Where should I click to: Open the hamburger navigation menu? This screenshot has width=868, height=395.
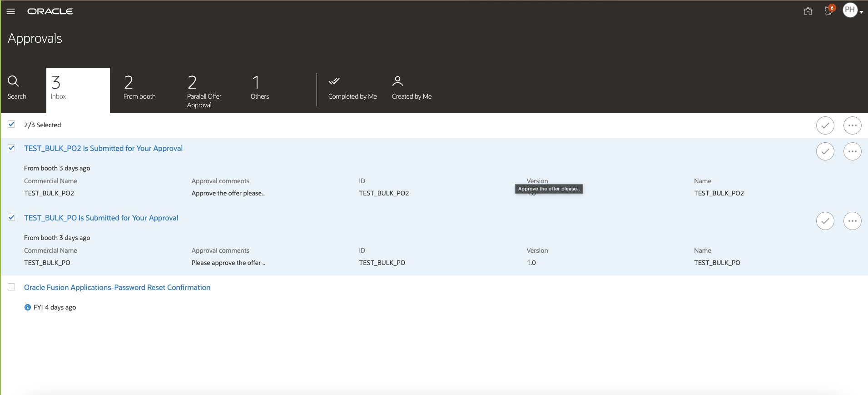(11, 11)
